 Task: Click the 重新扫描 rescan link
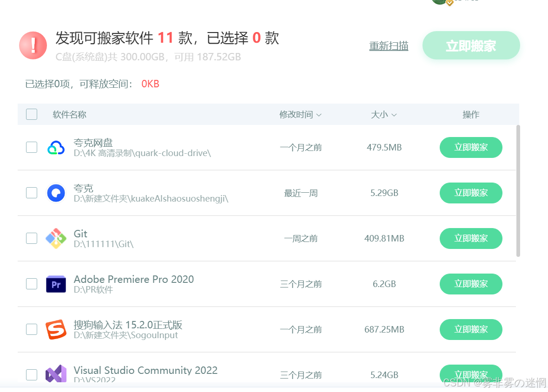click(x=389, y=46)
